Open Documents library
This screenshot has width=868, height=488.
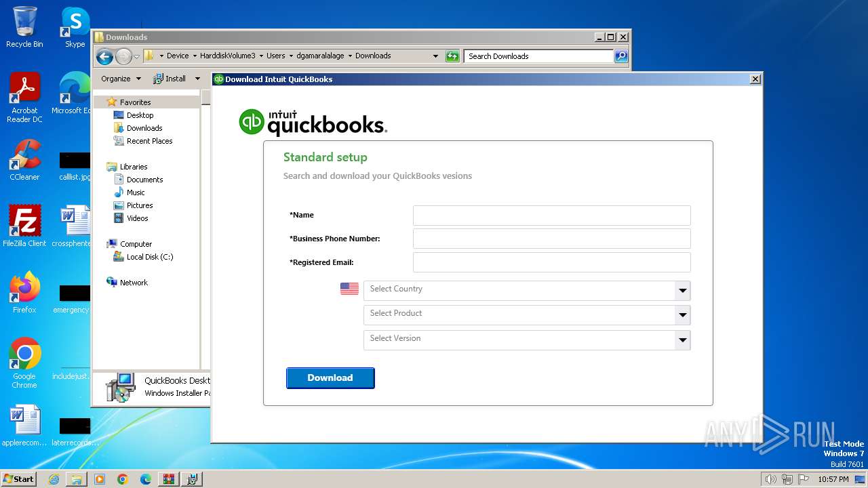144,180
